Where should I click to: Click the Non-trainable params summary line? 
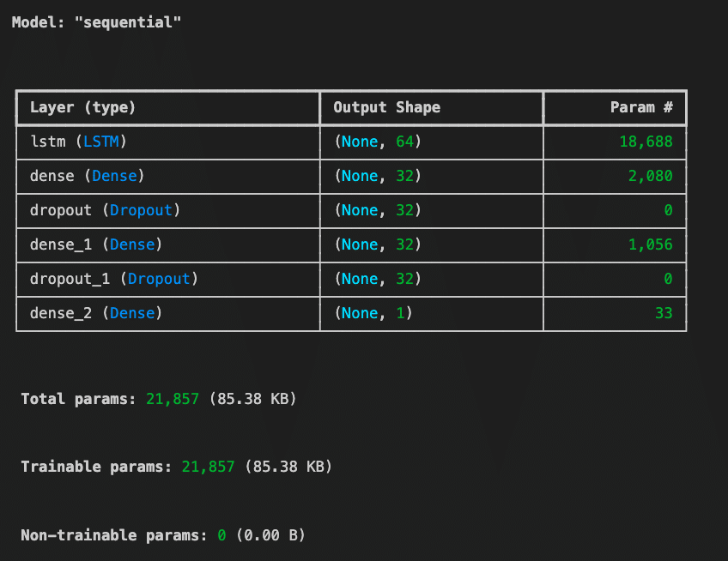pyautogui.click(x=162, y=535)
